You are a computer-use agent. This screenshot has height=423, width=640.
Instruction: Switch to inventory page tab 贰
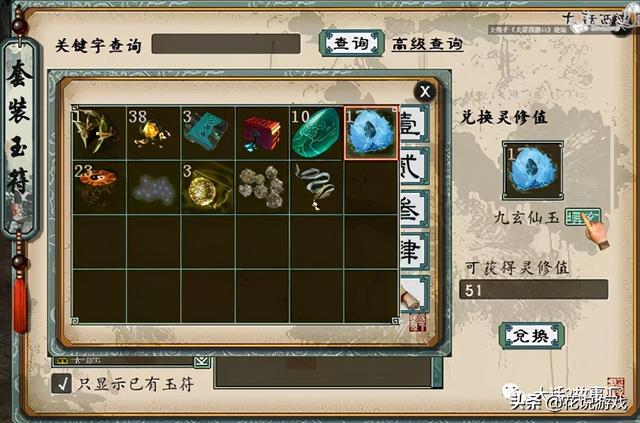[x=414, y=166]
